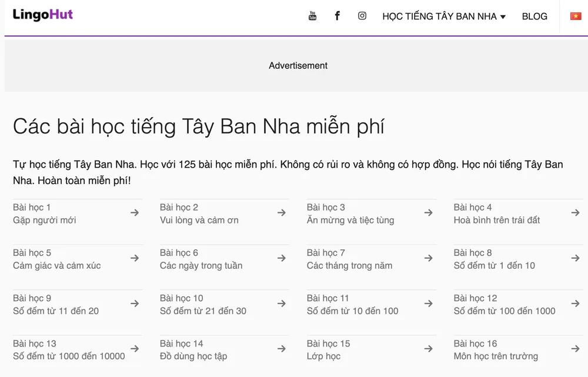Click the Instagram icon
This screenshot has height=377, width=588.
pos(362,16)
